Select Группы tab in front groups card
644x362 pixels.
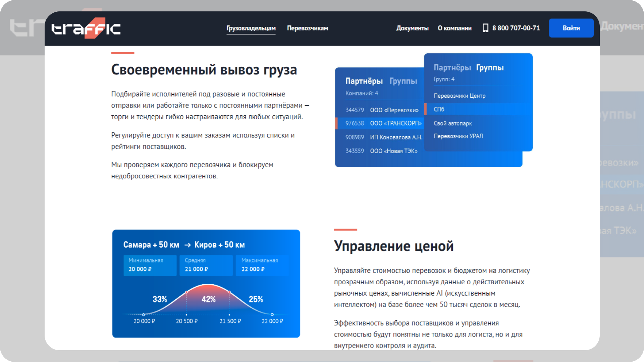(490, 68)
